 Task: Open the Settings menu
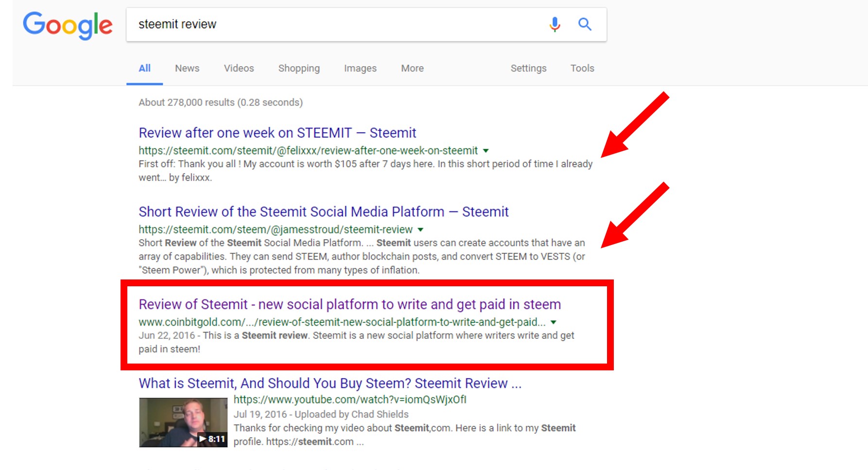pyautogui.click(x=528, y=69)
